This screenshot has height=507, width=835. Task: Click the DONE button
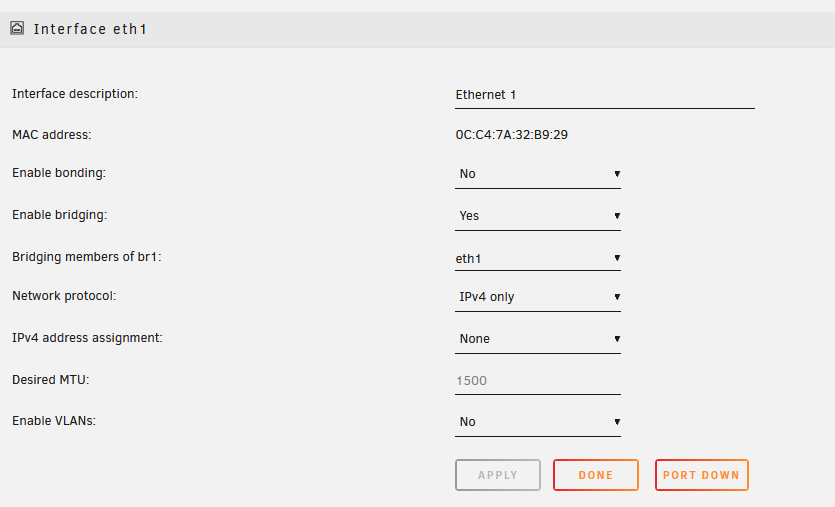596,475
